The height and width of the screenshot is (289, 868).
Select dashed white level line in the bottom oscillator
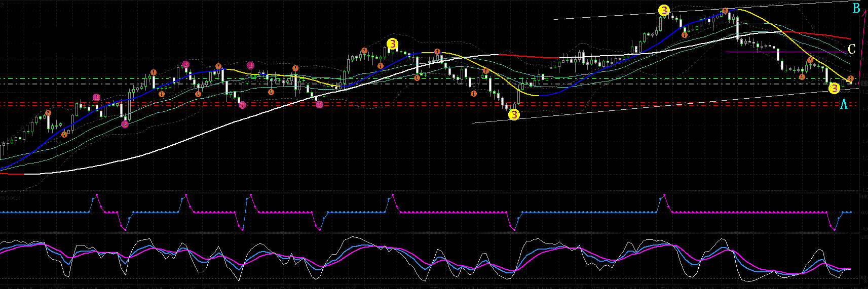coord(431,278)
